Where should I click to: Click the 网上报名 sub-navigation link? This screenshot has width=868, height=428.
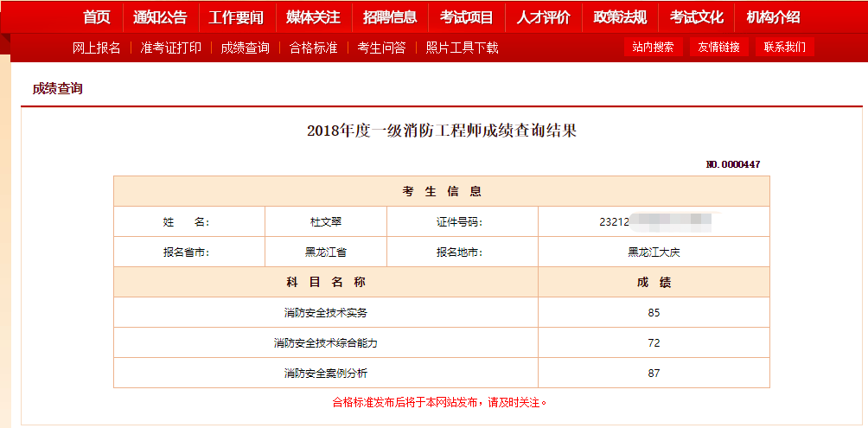coord(97,48)
